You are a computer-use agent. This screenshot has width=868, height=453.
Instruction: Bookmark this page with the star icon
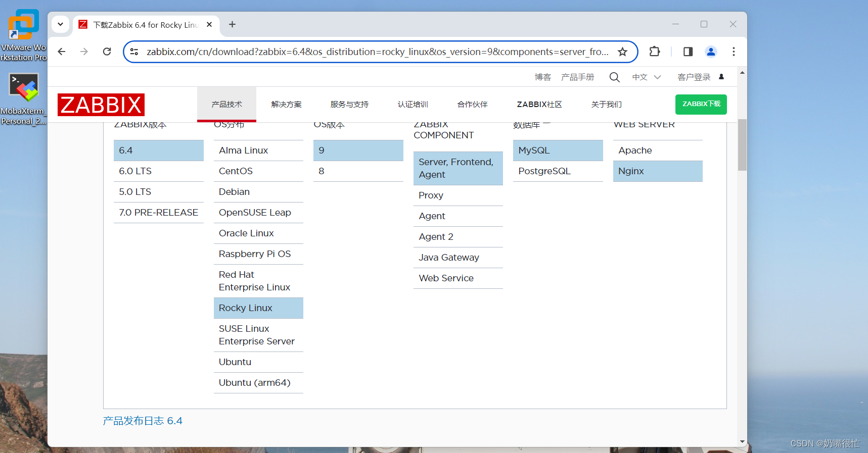pyautogui.click(x=622, y=52)
